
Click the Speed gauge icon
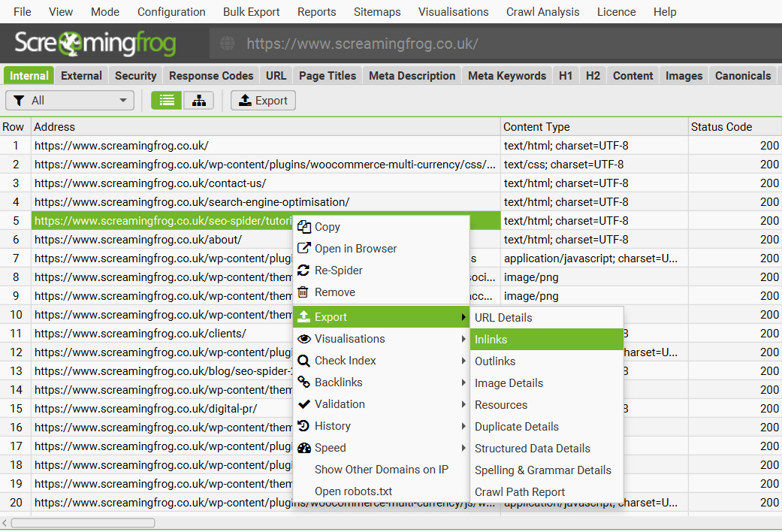click(303, 448)
